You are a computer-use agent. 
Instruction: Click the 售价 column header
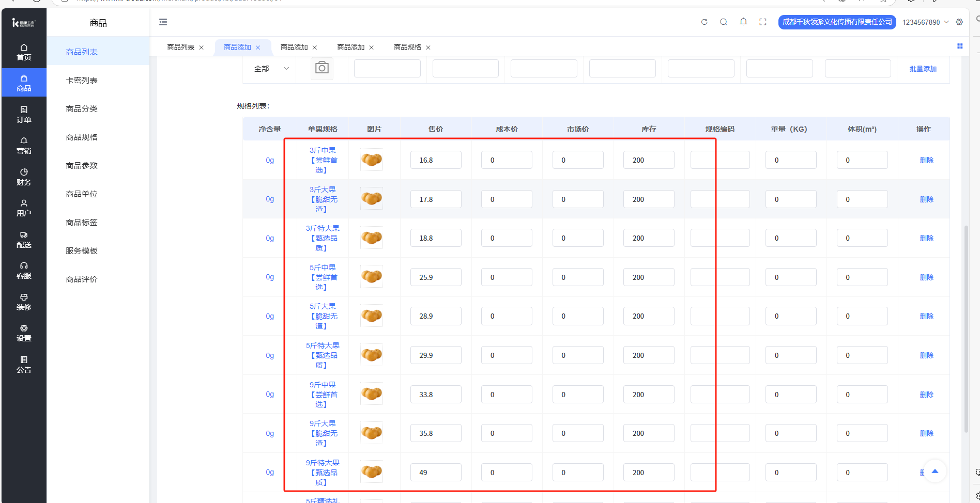pyautogui.click(x=436, y=129)
